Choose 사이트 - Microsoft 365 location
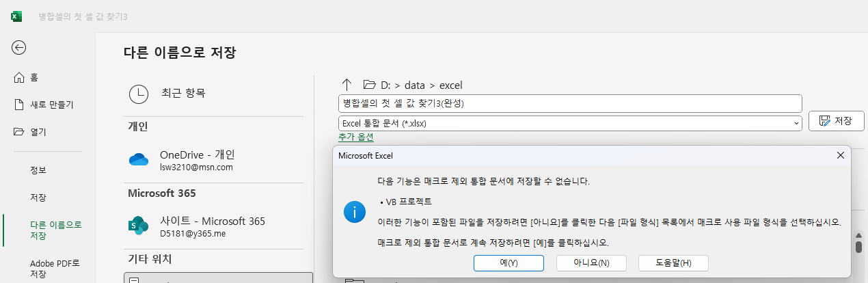Viewport: 868px width, 283px height. [214, 227]
